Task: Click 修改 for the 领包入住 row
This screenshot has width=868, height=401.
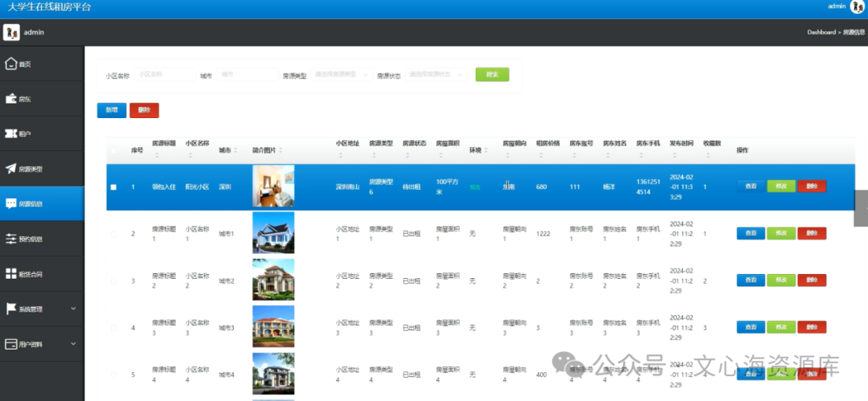Action: [781, 186]
